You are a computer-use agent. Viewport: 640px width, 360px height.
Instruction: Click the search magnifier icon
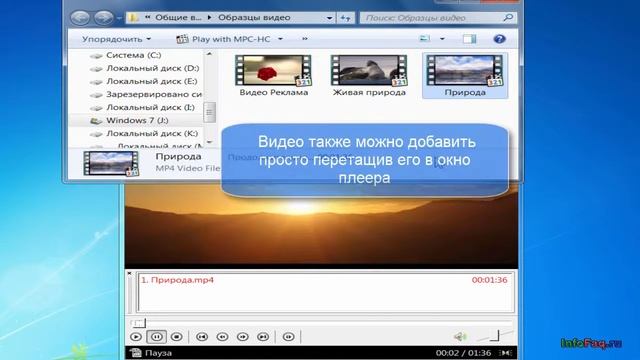click(x=508, y=18)
